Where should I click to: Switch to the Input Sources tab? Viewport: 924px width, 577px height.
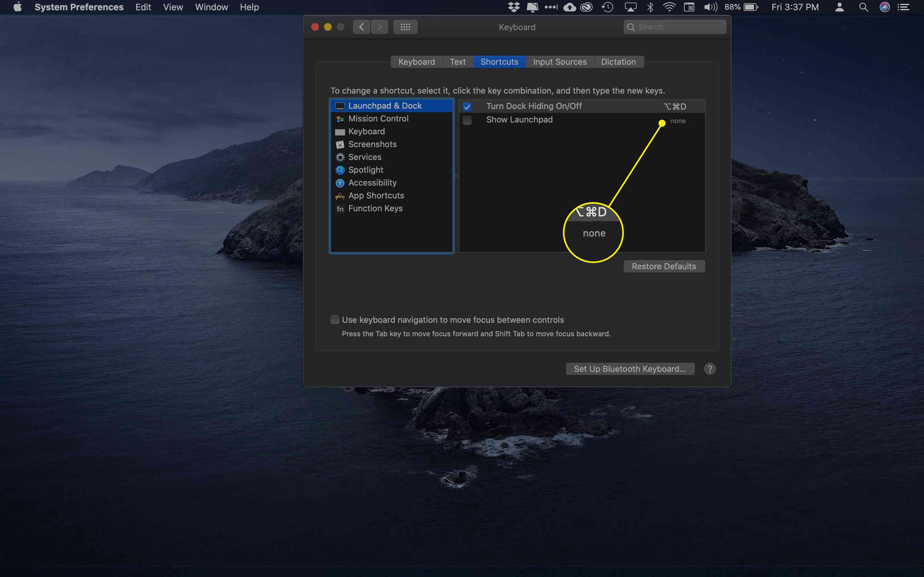click(560, 61)
